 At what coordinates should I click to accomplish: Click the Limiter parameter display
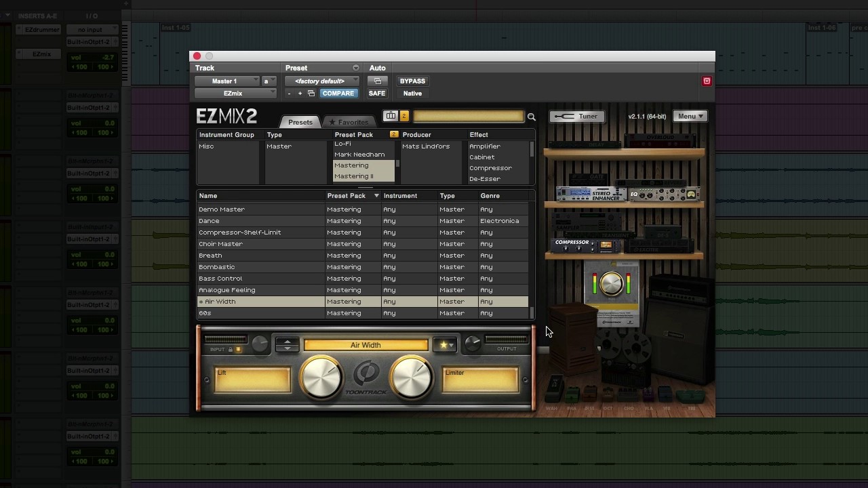[x=480, y=380]
